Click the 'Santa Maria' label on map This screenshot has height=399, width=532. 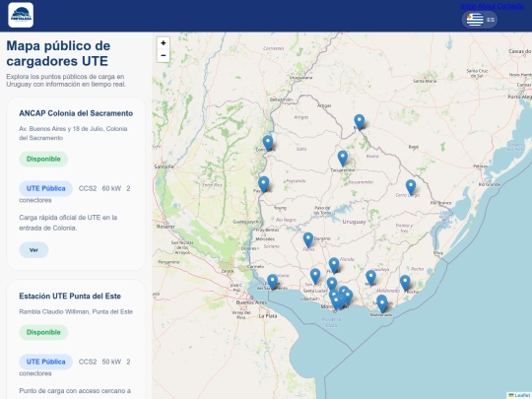[x=425, y=81]
